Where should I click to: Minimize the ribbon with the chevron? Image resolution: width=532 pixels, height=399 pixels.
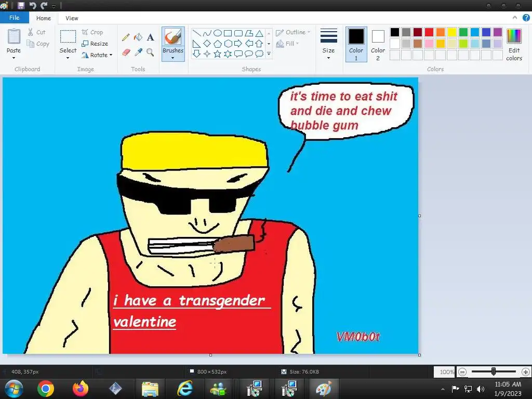[515, 18]
